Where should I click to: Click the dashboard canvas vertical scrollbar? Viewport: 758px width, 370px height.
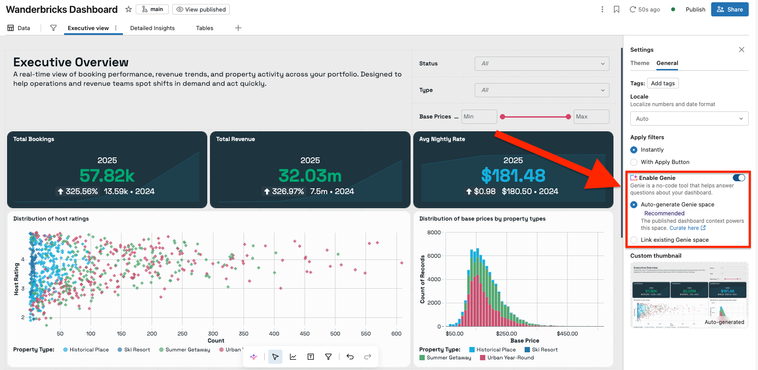[x=622, y=143]
